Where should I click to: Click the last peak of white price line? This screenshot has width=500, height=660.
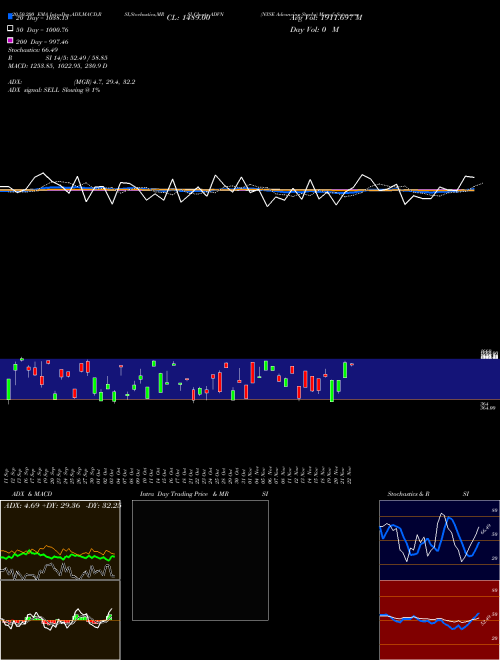[x=466, y=176]
